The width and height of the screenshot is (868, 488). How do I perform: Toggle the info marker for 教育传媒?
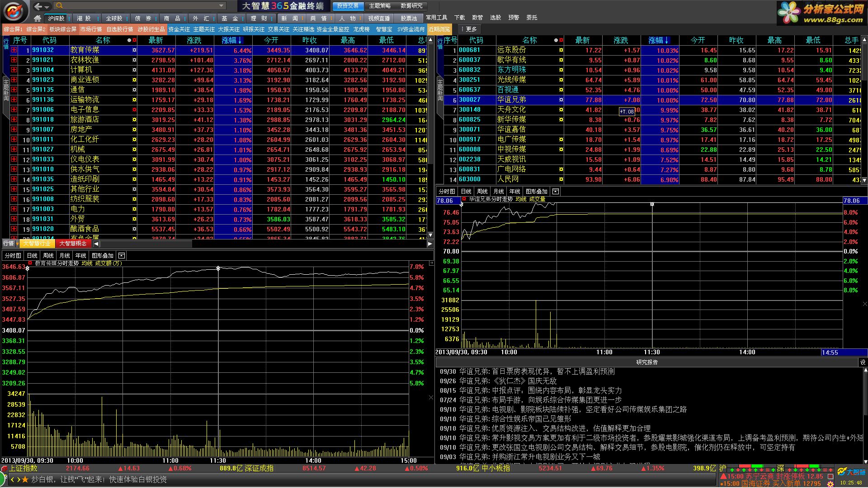(x=134, y=50)
